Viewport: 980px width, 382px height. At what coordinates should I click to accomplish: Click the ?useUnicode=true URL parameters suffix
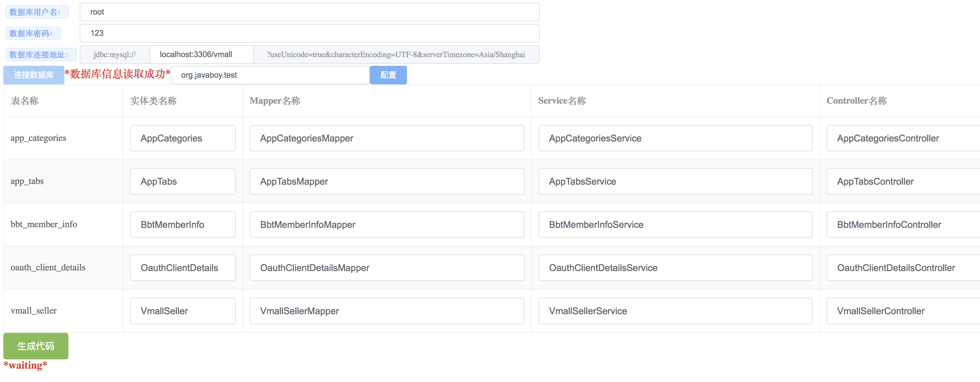[x=396, y=54]
